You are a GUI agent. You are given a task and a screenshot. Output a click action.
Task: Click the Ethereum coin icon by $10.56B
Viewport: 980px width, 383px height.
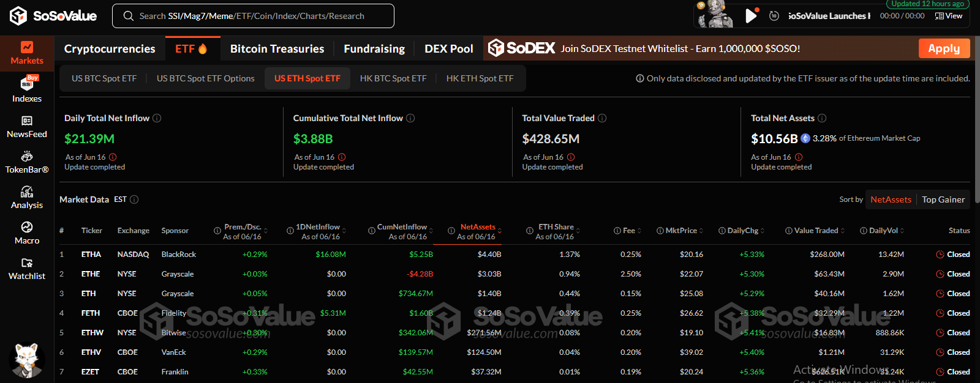coord(805,138)
